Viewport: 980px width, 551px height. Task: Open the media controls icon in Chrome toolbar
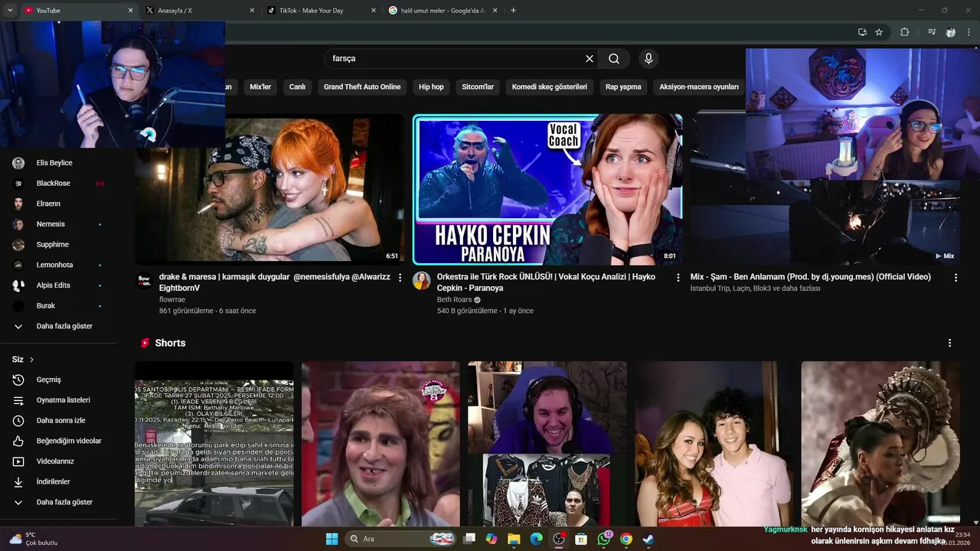coord(932,32)
